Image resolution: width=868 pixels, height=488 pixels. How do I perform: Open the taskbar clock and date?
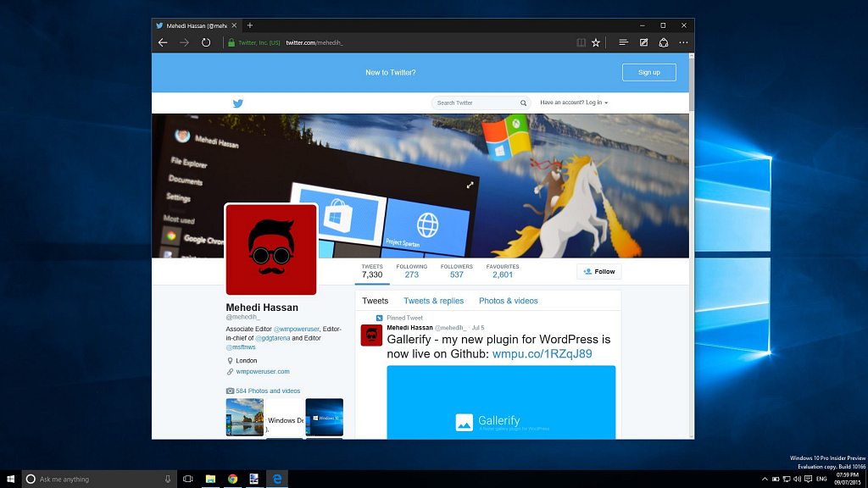848,480
